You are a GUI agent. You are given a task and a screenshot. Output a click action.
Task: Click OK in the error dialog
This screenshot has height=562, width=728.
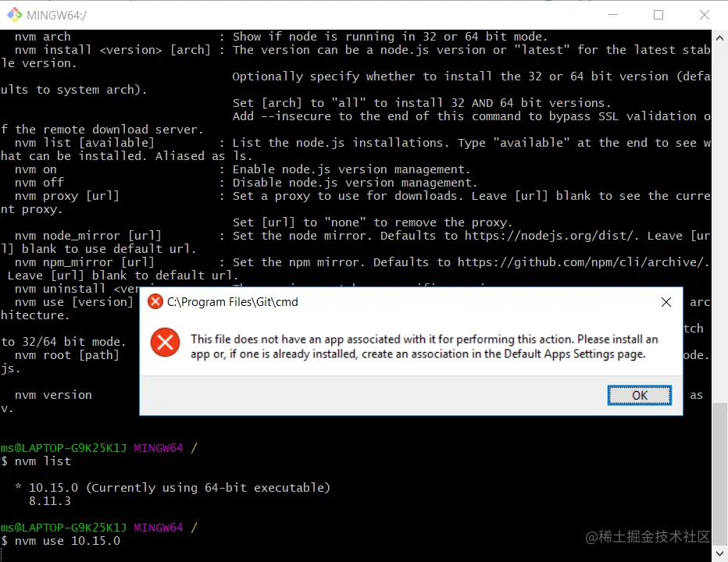639,395
